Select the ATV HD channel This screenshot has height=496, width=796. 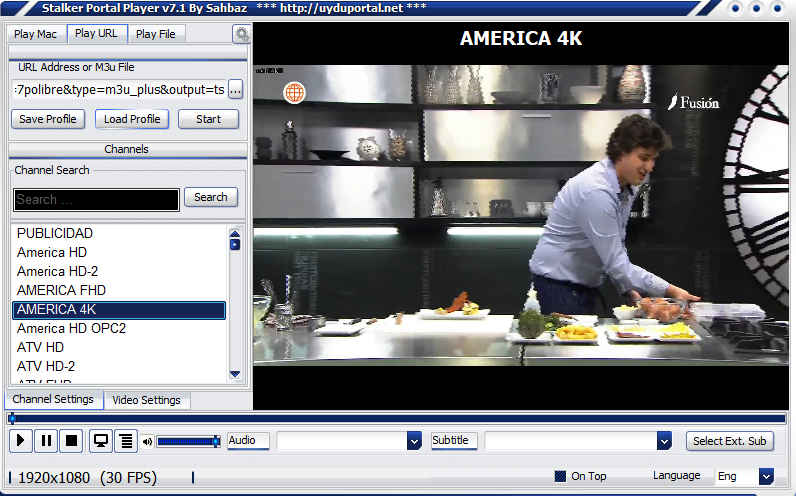tap(119, 347)
